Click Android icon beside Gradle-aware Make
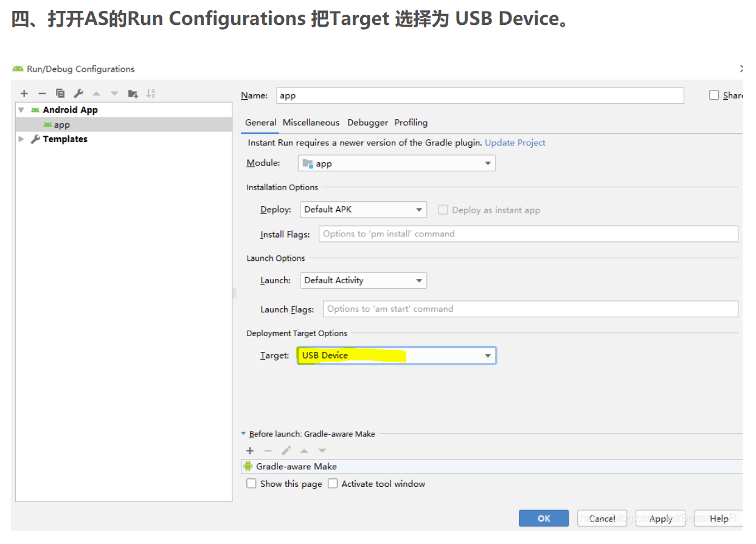Screen dimensions: 756x544 coord(248,466)
